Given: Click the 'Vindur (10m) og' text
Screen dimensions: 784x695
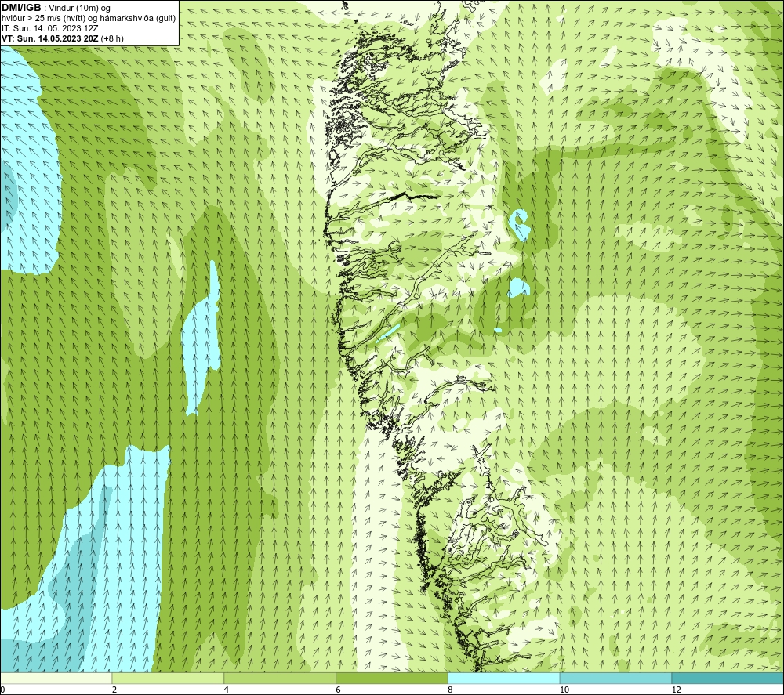Looking at the screenshot, I should coord(81,9).
